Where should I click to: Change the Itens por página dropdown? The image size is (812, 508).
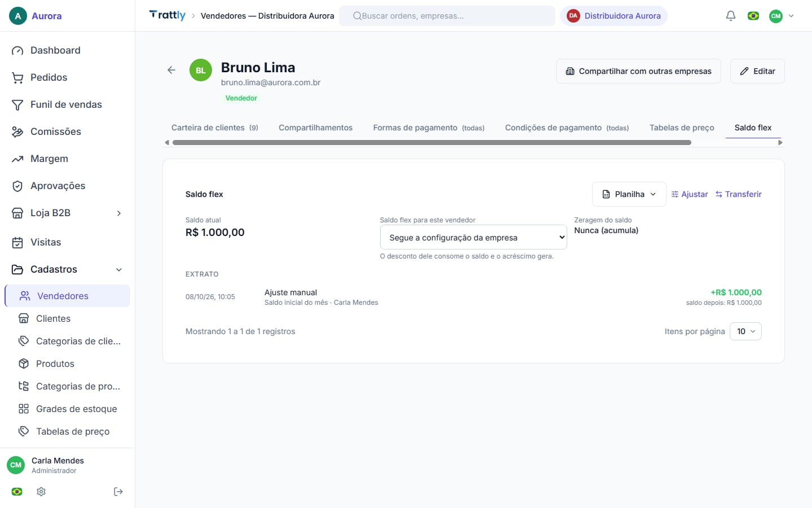pyautogui.click(x=745, y=331)
